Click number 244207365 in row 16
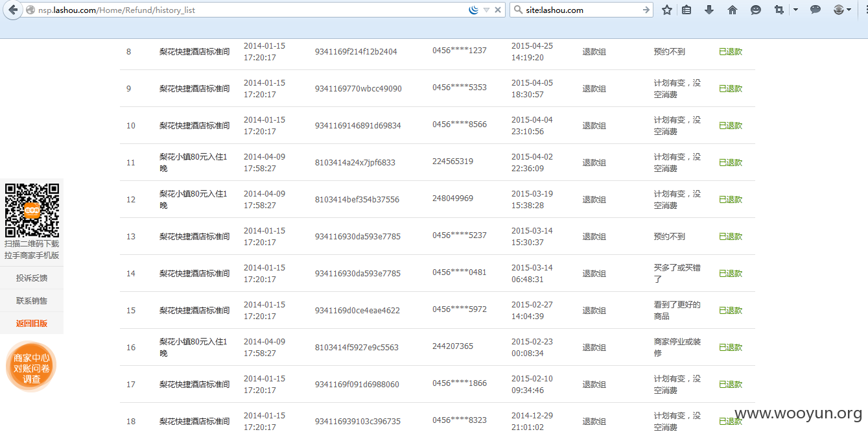This screenshot has height=432, width=868. click(x=452, y=346)
